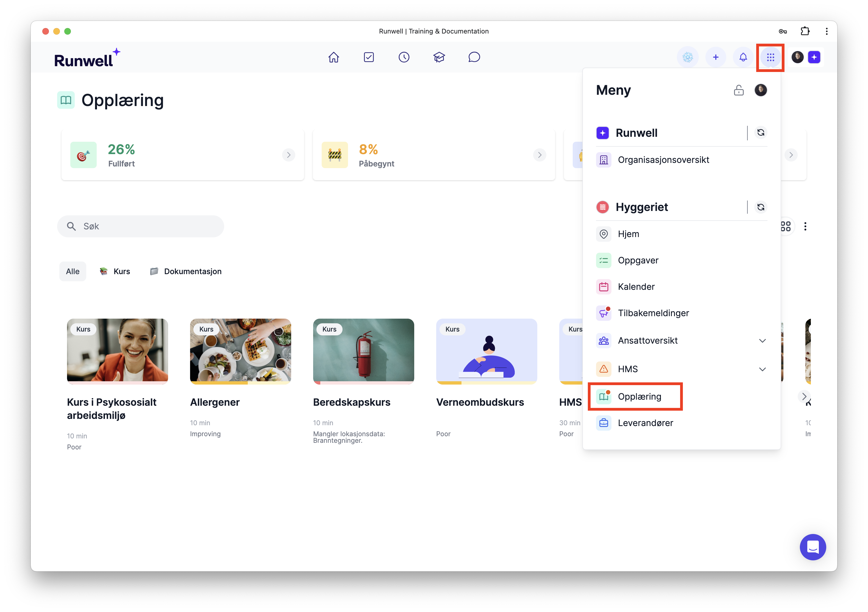The width and height of the screenshot is (868, 612).
Task: Switch to grid view layout icon
Action: click(786, 226)
